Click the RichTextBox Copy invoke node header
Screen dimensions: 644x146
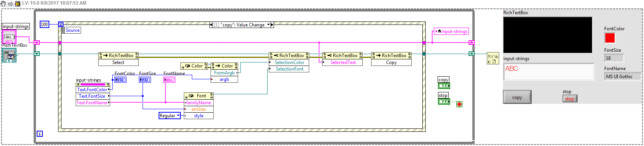(x=391, y=56)
